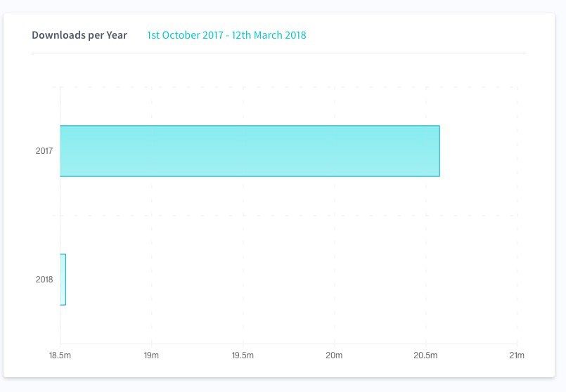Click the 19.5m x-axis tick label
The height and width of the screenshot is (392, 566).
[243, 355]
